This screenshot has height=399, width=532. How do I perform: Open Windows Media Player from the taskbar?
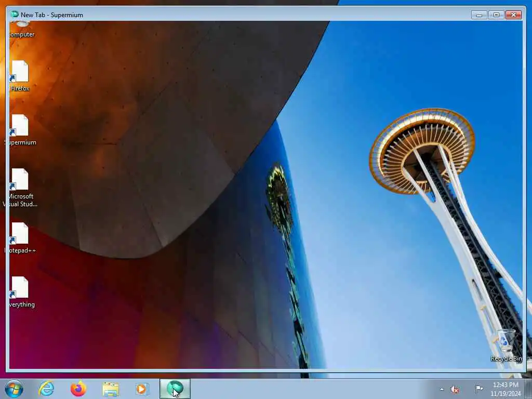click(142, 389)
